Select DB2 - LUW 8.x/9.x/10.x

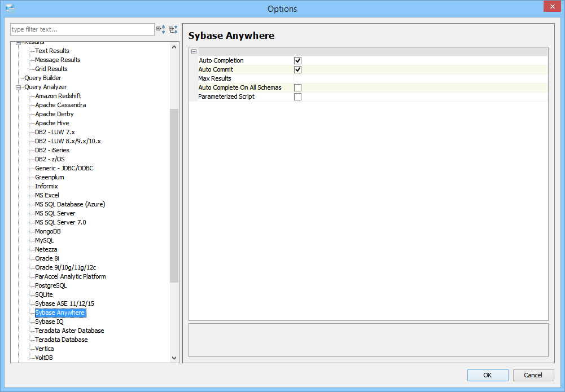pos(68,141)
